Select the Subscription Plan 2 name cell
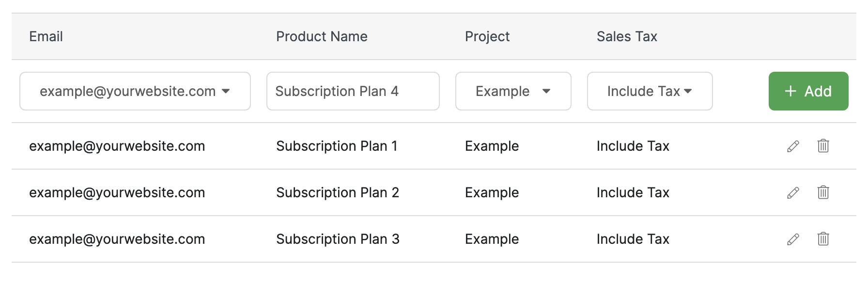This screenshot has width=868, height=284. click(x=337, y=192)
